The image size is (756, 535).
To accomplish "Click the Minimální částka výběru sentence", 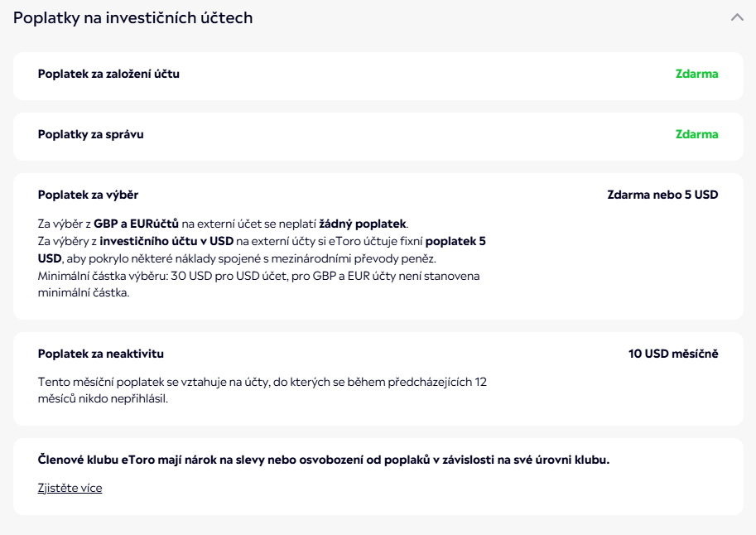I will point(258,276).
